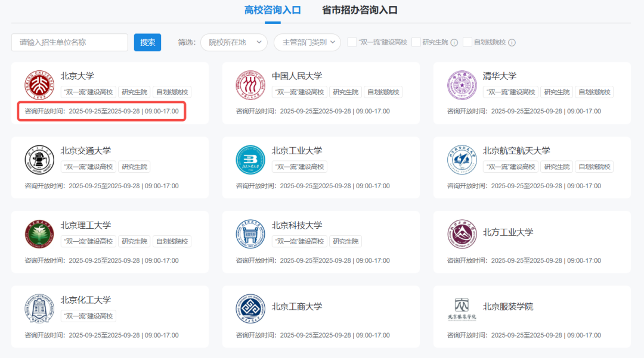Open the 清华大学 name link

tap(500, 76)
